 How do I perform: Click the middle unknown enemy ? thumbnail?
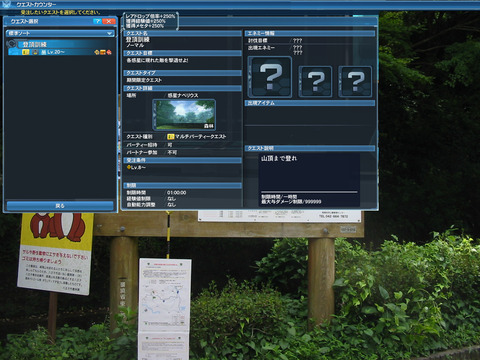click(x=315, y=81)
